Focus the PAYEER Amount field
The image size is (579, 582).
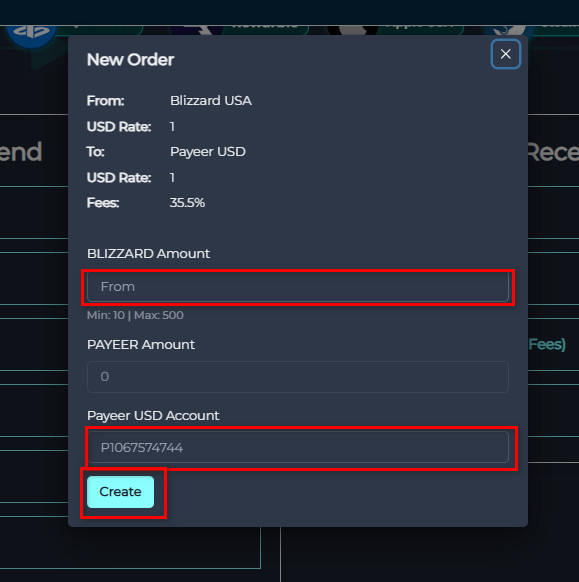pos(298,377)
